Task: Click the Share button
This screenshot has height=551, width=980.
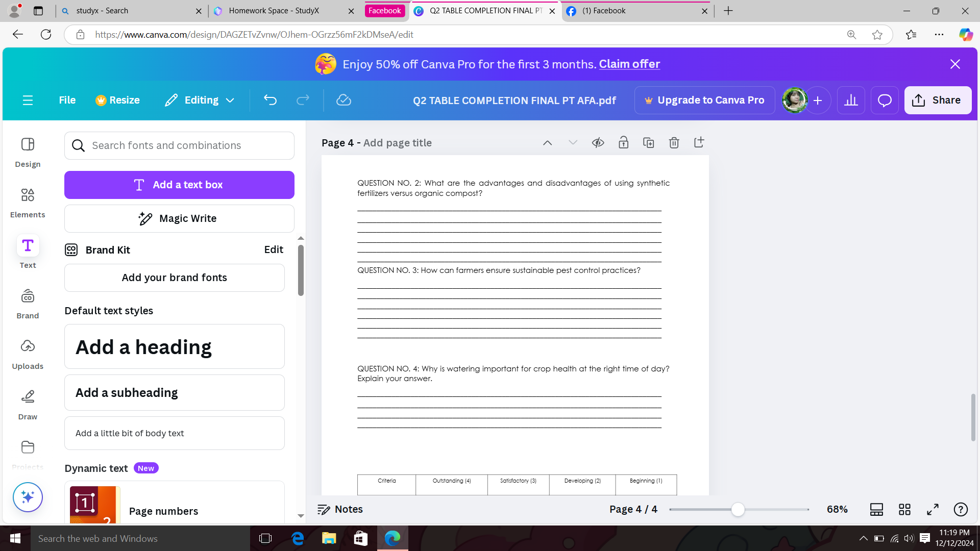Action: coord(938,100)
